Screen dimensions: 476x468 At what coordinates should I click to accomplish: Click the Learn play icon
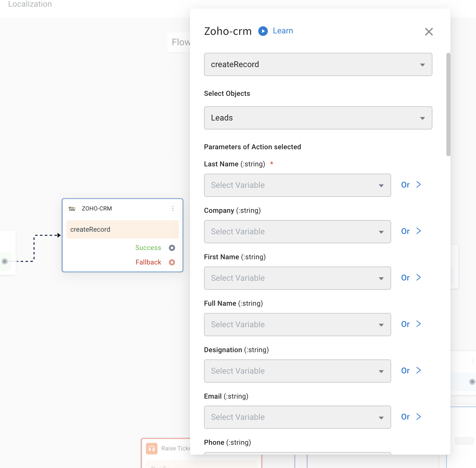coord(263,31)
